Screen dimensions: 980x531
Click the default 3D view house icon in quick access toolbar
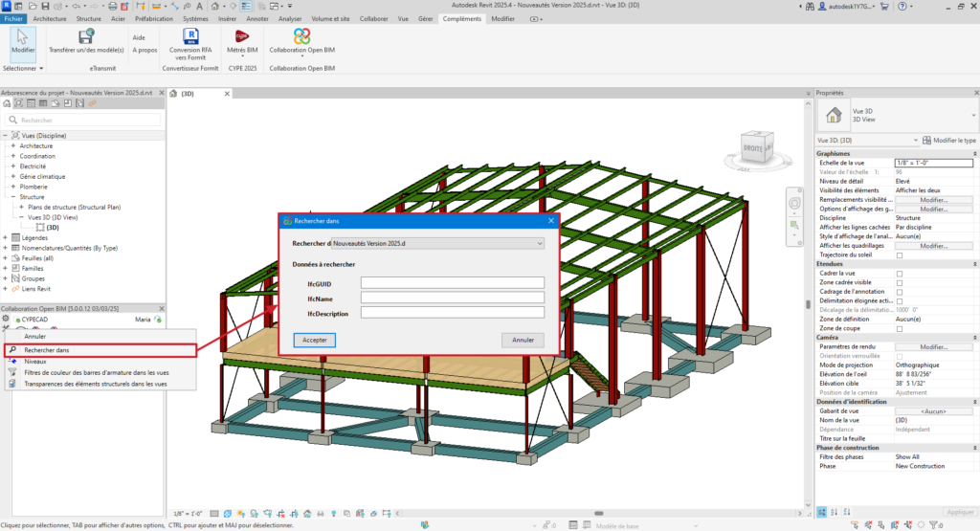tap(215, 7)
